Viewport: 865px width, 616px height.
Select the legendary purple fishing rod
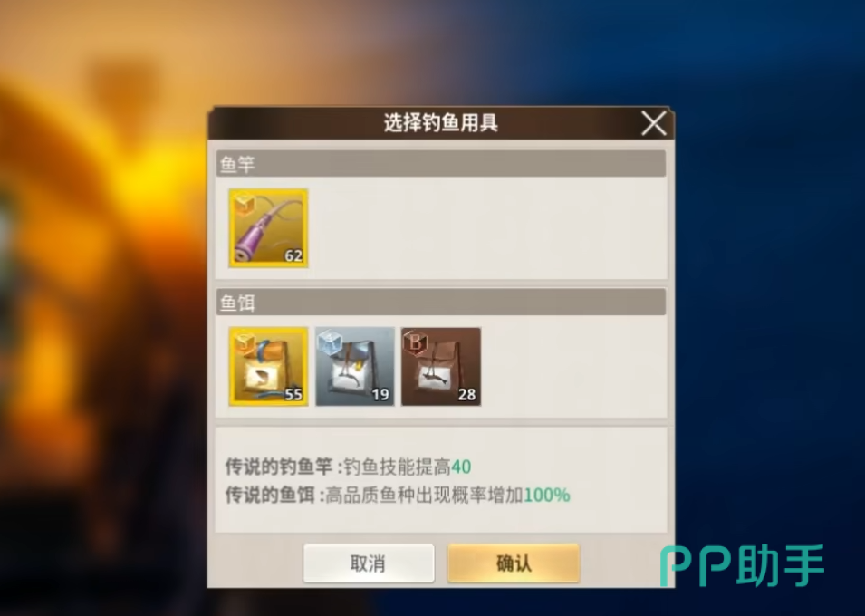pos(268,228)
